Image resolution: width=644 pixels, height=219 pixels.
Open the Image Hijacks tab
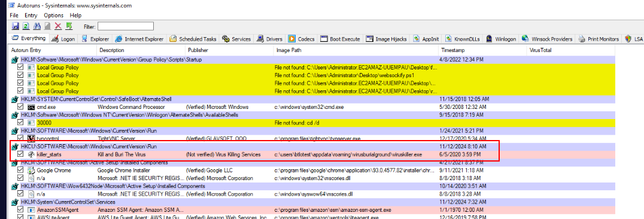386,39
